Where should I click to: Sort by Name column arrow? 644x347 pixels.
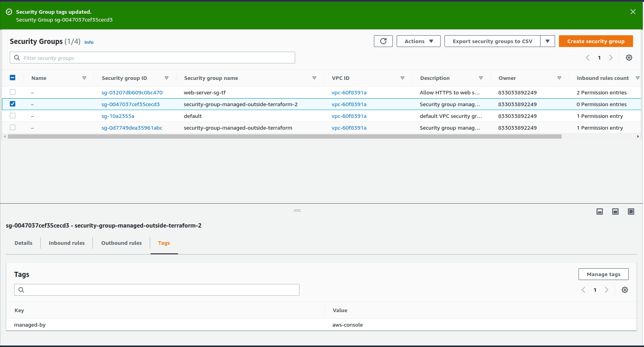tap(84, 78)
